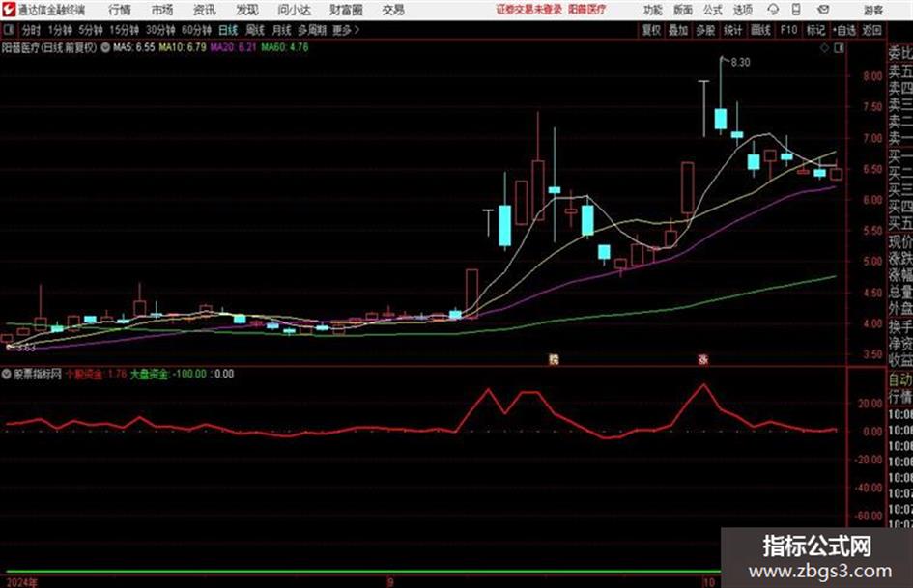Open the 股票指标网 indicator settings circle icon

pyautogui.click(x=7, y=374)
